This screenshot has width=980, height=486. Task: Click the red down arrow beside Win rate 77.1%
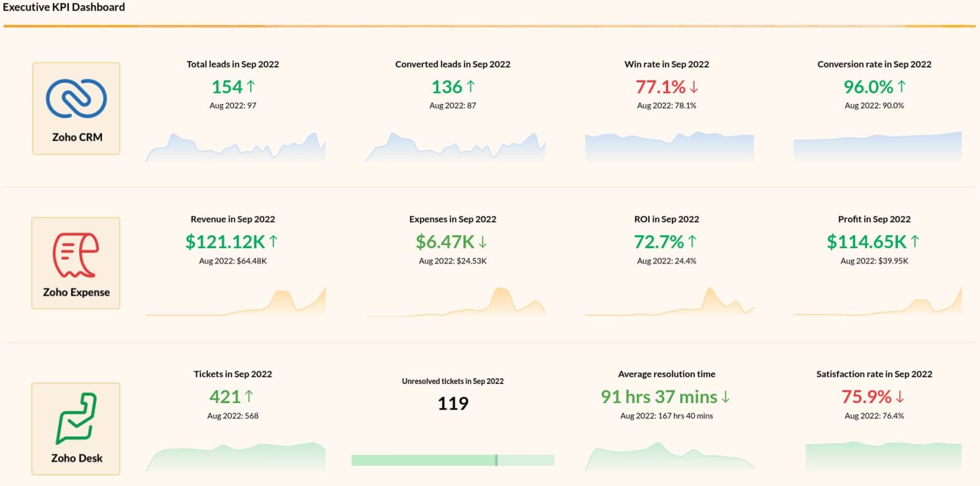tap(695, 87)
